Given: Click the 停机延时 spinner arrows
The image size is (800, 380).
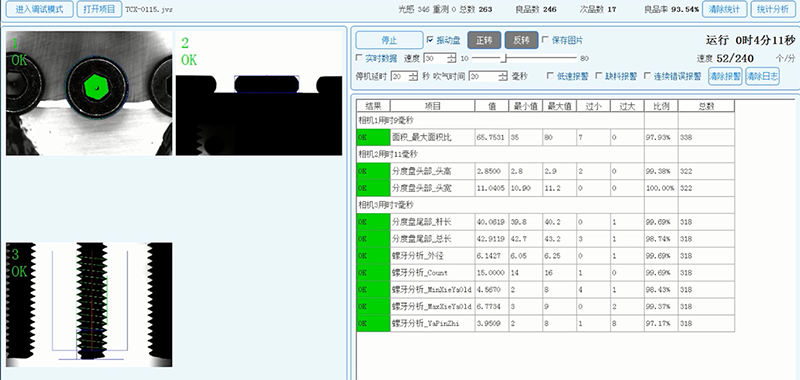Looking at the screenshot, I should 417,76.
